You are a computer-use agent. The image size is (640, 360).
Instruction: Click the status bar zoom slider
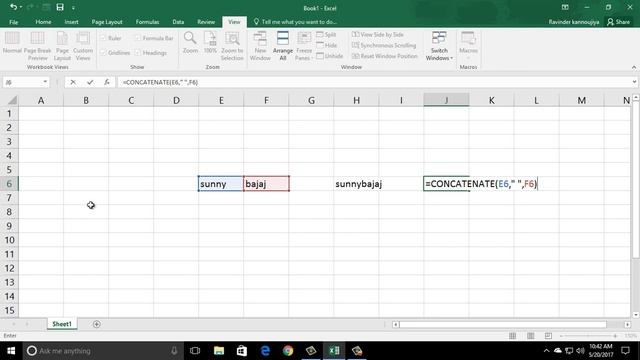click(588, 336)
